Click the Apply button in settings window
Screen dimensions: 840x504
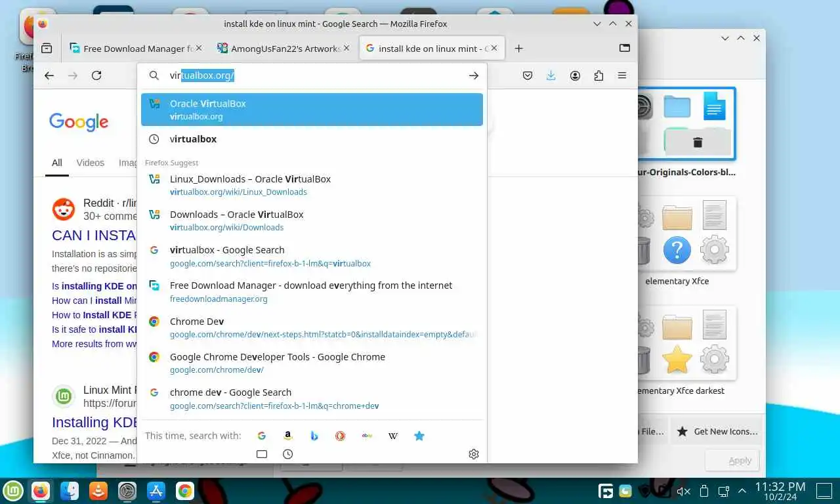tap(732, 461)
